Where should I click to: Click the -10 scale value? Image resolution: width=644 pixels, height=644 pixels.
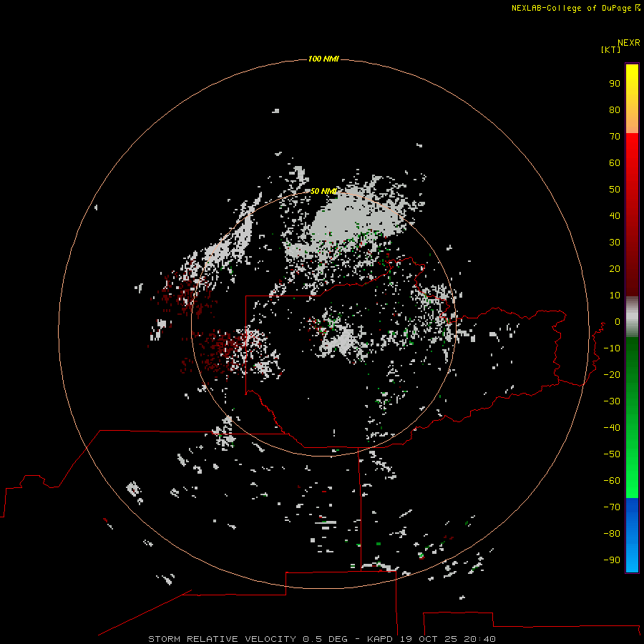[612, 348]
